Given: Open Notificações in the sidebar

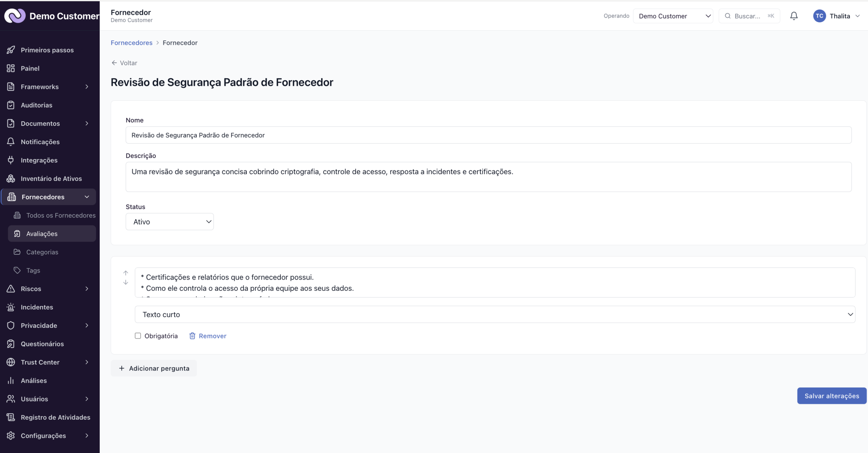Looking at the screenshot, I should point(48,142).
